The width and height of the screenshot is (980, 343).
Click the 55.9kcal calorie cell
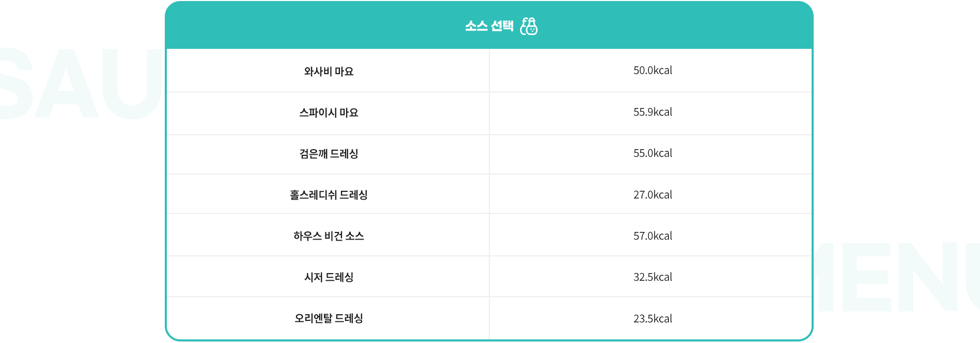(x=652, y=112)
